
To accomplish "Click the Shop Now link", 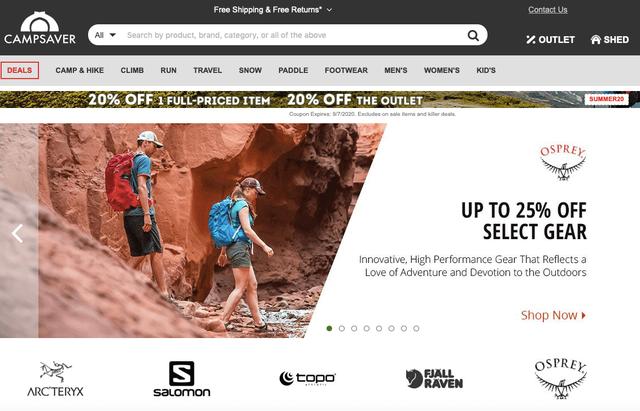I will [x=553, y=315].
